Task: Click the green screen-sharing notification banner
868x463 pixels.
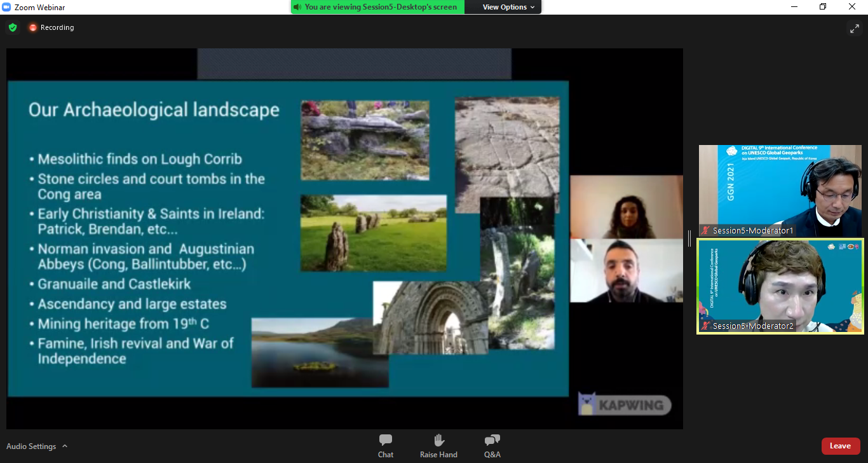Action: pyautogui.click(x=377, y=7)
